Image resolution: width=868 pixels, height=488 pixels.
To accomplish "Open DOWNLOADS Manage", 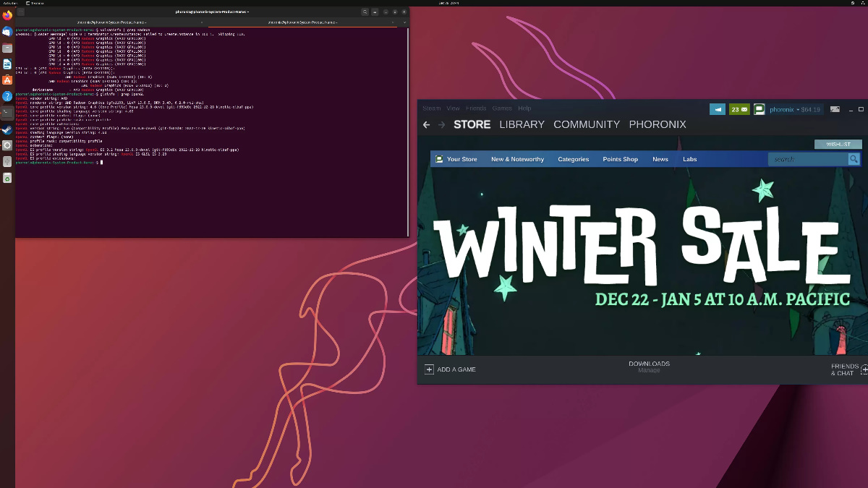I will pyautogui.click(x=649, y=367).
